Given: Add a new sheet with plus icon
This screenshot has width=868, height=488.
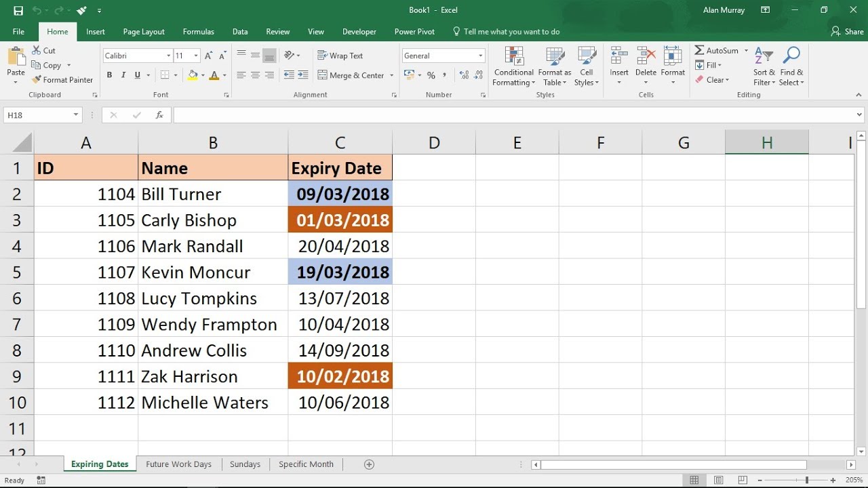Looking at the screenshot, I should 369,464.
